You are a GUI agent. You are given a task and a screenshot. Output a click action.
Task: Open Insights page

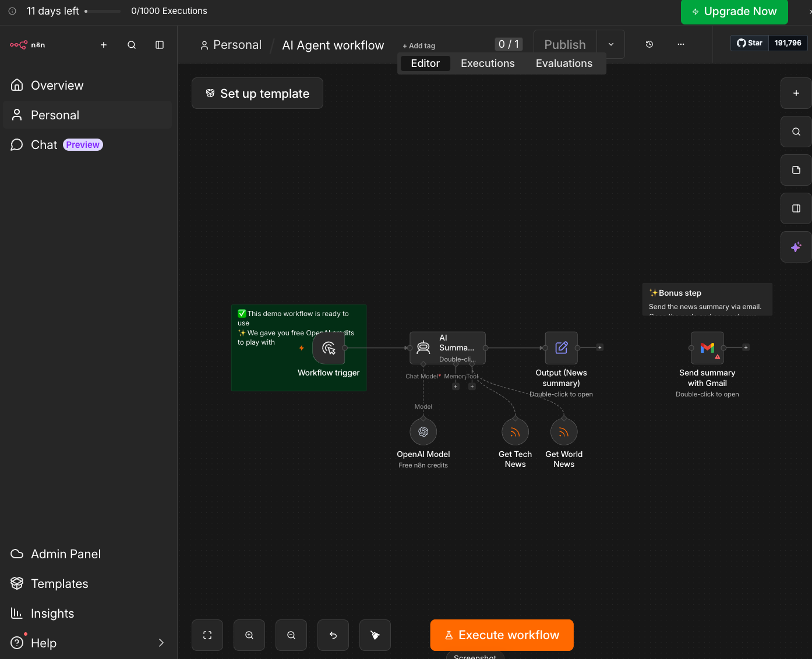[x=87, y=614]
